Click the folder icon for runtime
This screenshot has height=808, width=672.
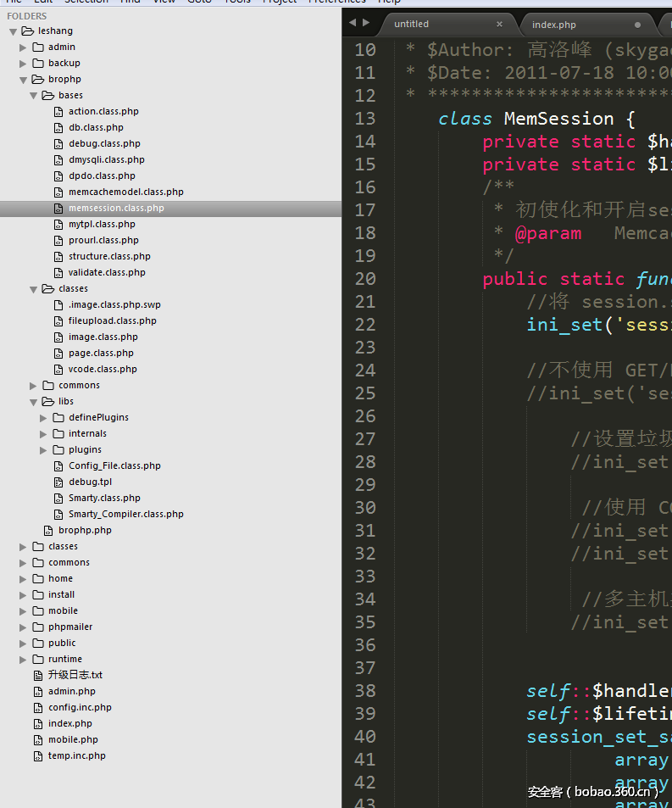point(39,660)
